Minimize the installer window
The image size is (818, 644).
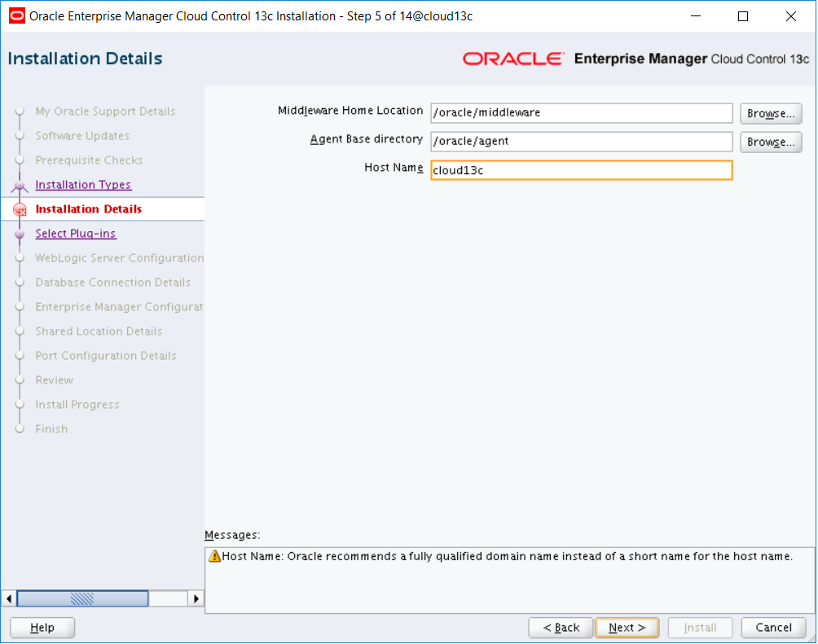pyautogui.click(x=696, y=16)
